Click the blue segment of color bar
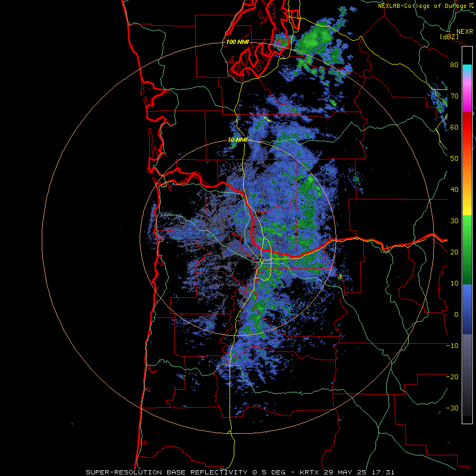Viewport: 476px width, 476px height. click(467, 308)
